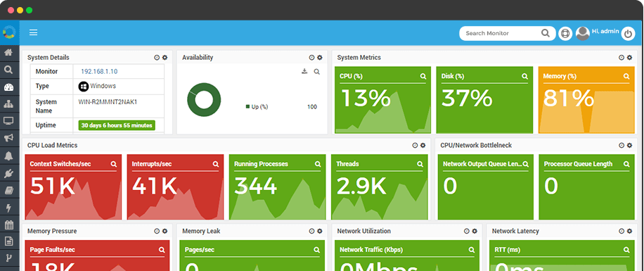
Task: Magnify the Disk (%) tile
Action: [x=524, y=76]
